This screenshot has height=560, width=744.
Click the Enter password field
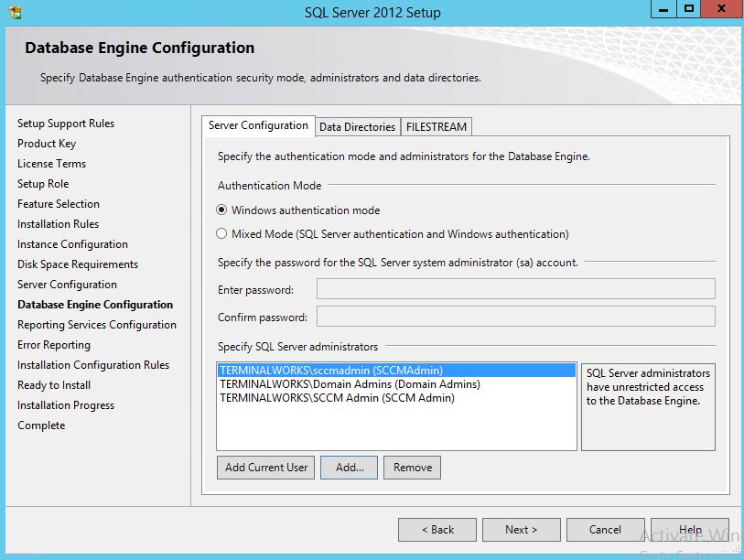pyautogui.click(x=516, y=289)
